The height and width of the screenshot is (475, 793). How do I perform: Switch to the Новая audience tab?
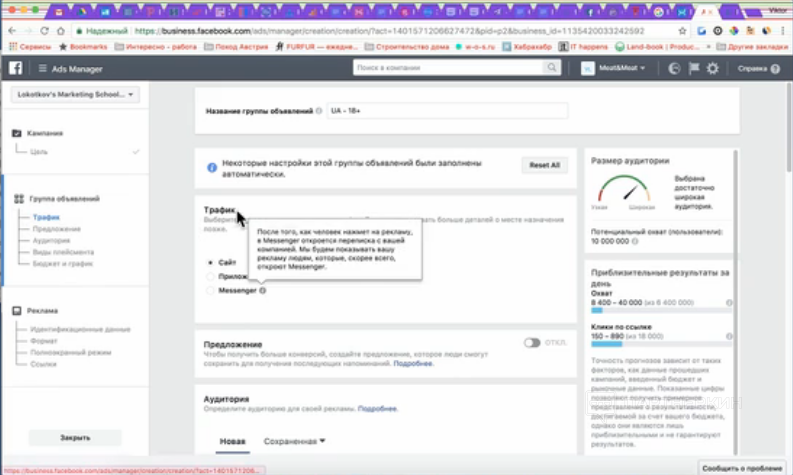(x=232, y=441)
